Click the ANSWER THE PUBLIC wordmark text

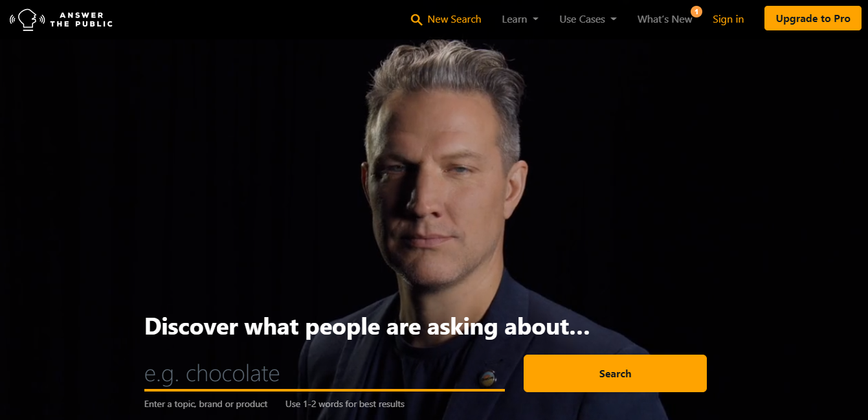coord(81,19)
